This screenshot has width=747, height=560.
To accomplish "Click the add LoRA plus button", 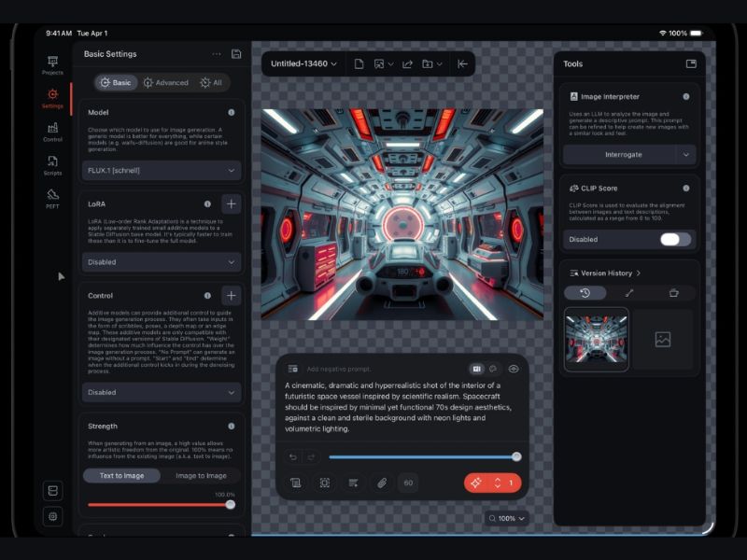I will [x=231, y=203].
